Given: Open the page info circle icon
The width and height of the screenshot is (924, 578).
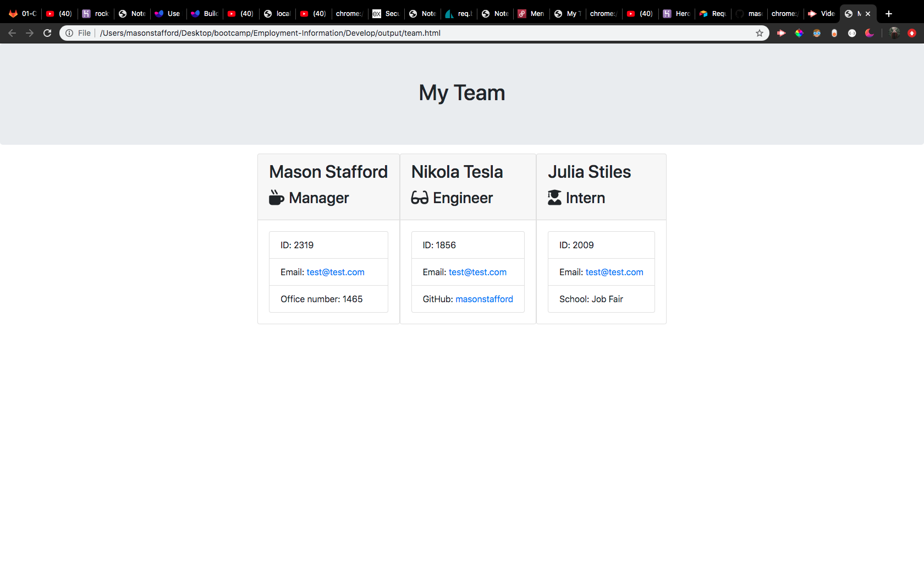Looking at the screenshot, I should click(x=69, y=33).
